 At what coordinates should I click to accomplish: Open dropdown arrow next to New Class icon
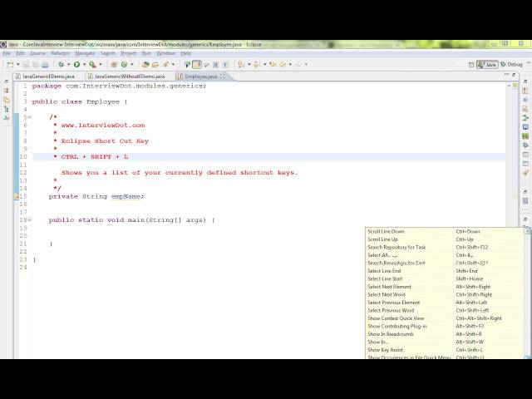[132, 65]
